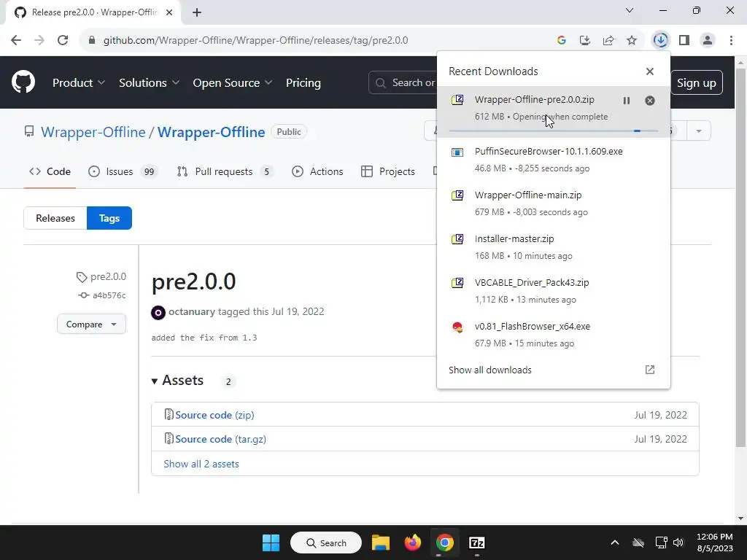Show hidden system tray icons
The height and width of the screenshot is (560, 747).
tap(615, 542)
